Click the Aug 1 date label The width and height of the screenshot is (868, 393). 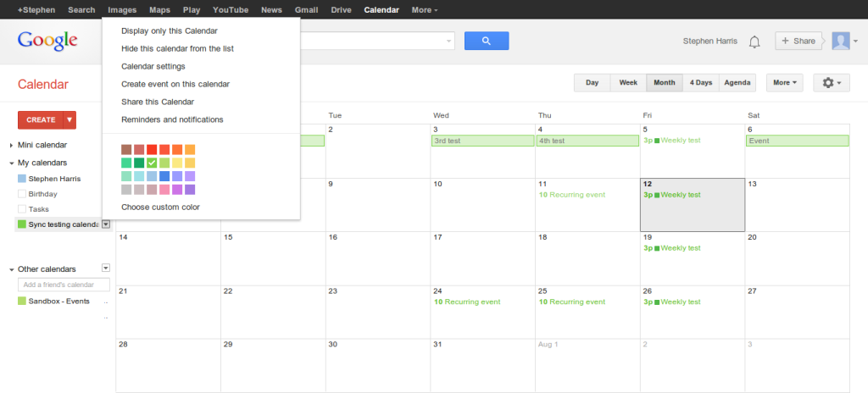click(548, 344)
